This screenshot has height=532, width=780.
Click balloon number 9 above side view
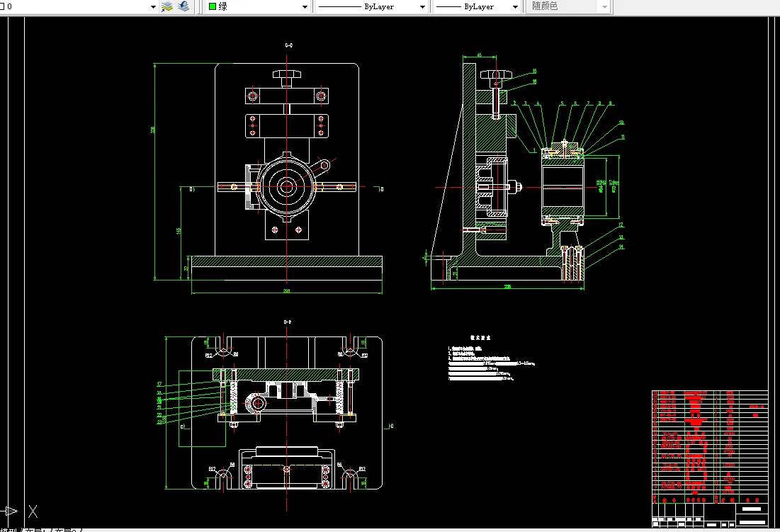pyautogui.click(x=611, y=103)
